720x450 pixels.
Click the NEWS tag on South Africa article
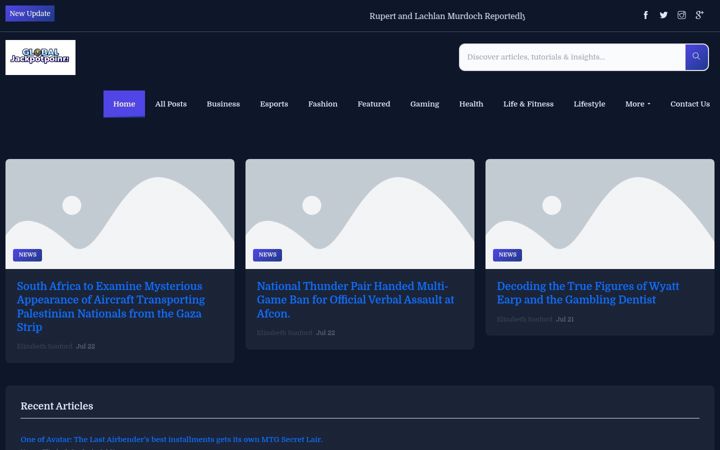[x=28, y=255]
